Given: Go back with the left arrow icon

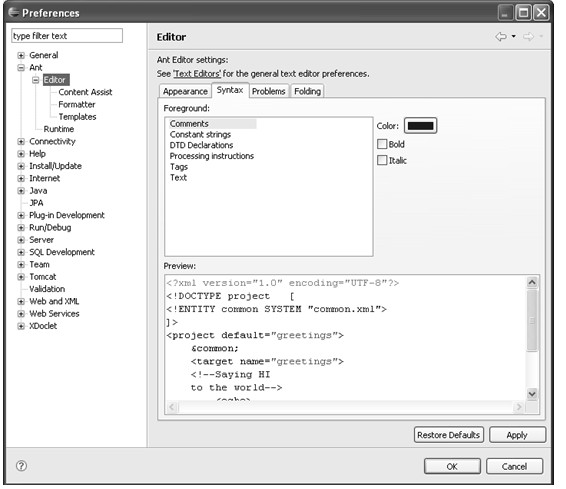Looking at the screenshot, I should pos(501,36).
